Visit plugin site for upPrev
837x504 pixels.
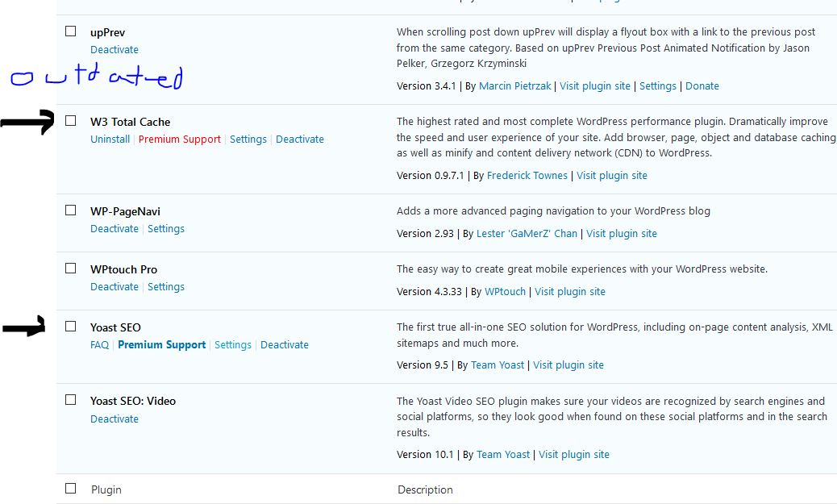[x=594, y=86]
